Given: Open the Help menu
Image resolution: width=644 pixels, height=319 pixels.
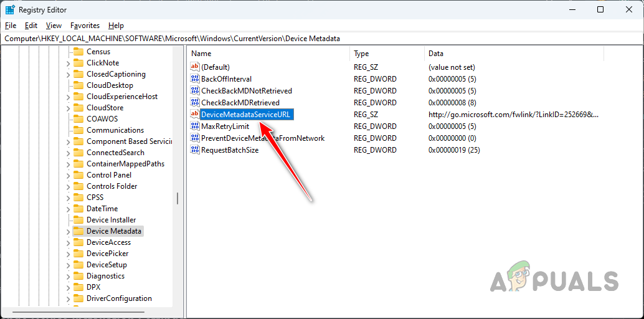Looking at the screenshot, I should (116, 26).
